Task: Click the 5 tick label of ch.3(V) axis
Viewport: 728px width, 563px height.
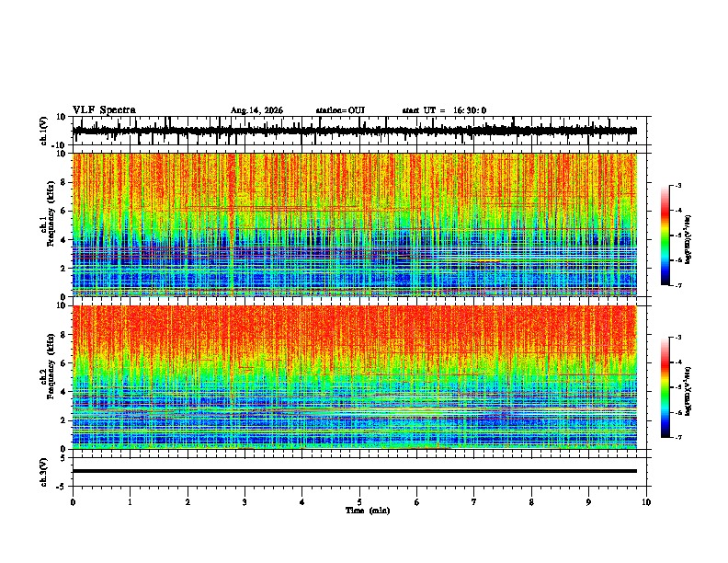Action: point(63,458)
